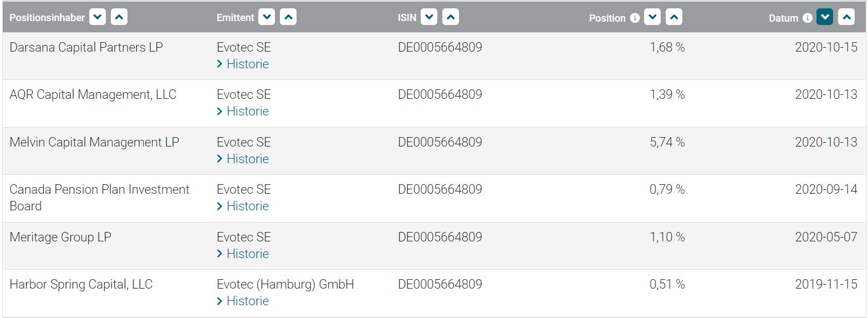Sort ISIN column ascending
This screenshot has width=868, height=318.
[451, 17]
